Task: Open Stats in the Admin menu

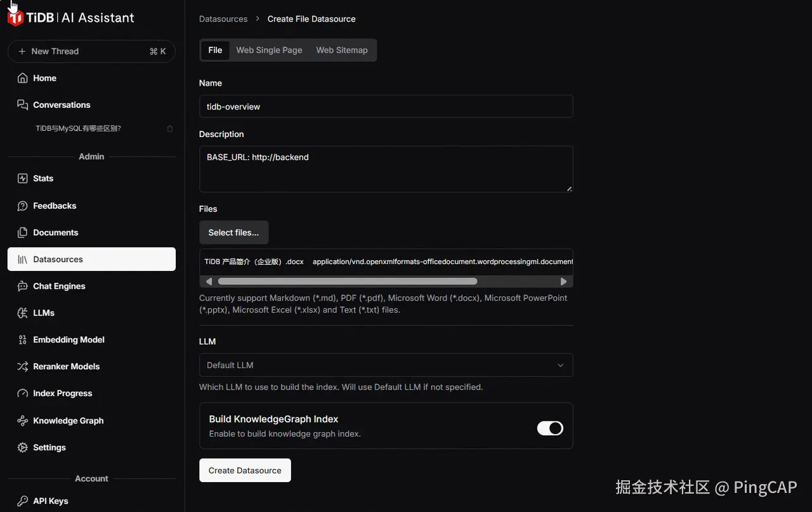Action: click(91, 178)
